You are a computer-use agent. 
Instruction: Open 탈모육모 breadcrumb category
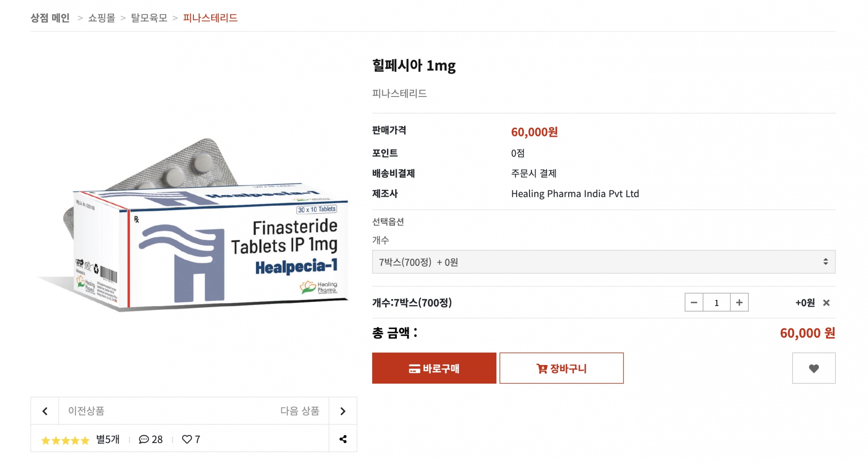[x=149, y=18]
